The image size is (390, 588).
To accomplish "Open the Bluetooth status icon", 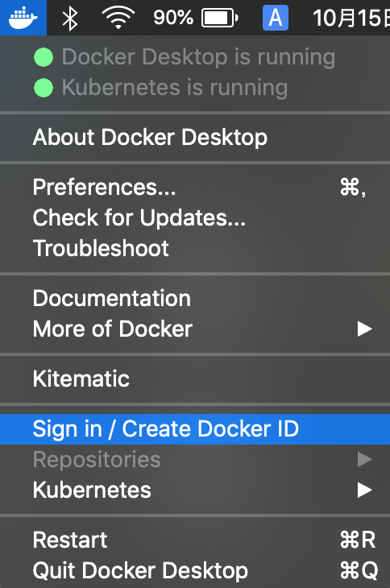I will pos(70,18).
